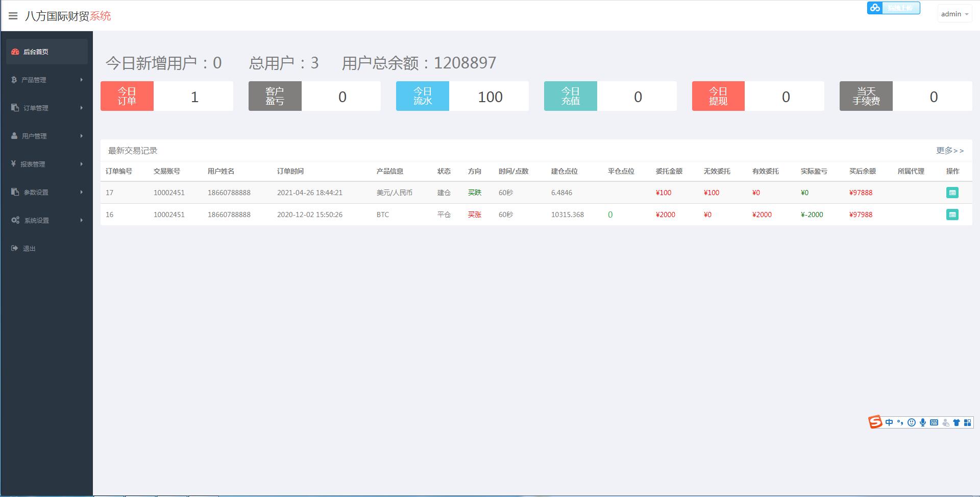Toggle Chinese/English on Sogou input bar

click(889, 422)
